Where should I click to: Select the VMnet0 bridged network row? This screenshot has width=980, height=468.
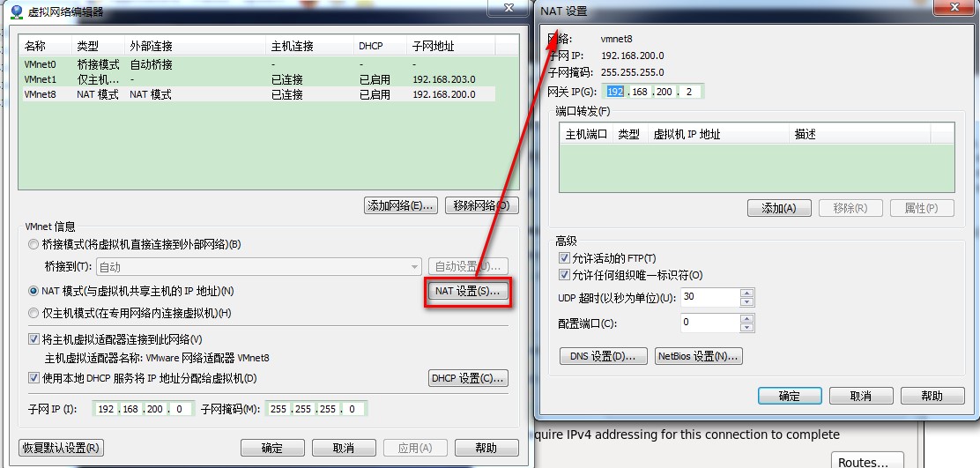[259, 63]
